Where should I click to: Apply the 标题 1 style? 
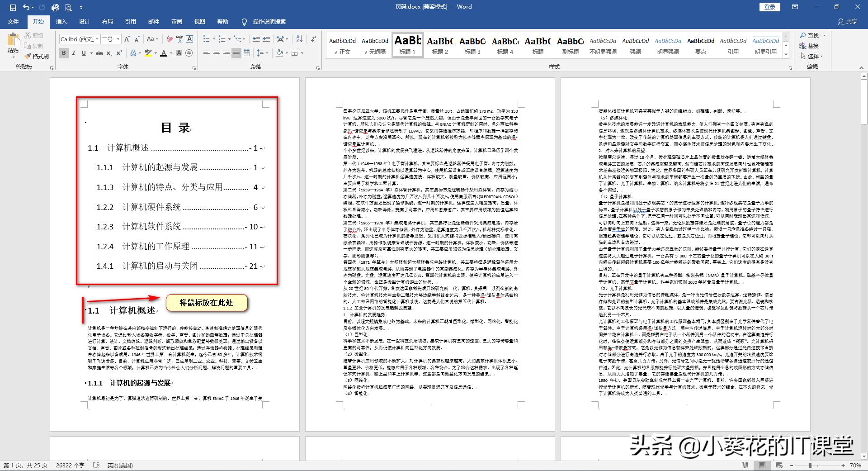pyautogui.click(x=407, y=44)
